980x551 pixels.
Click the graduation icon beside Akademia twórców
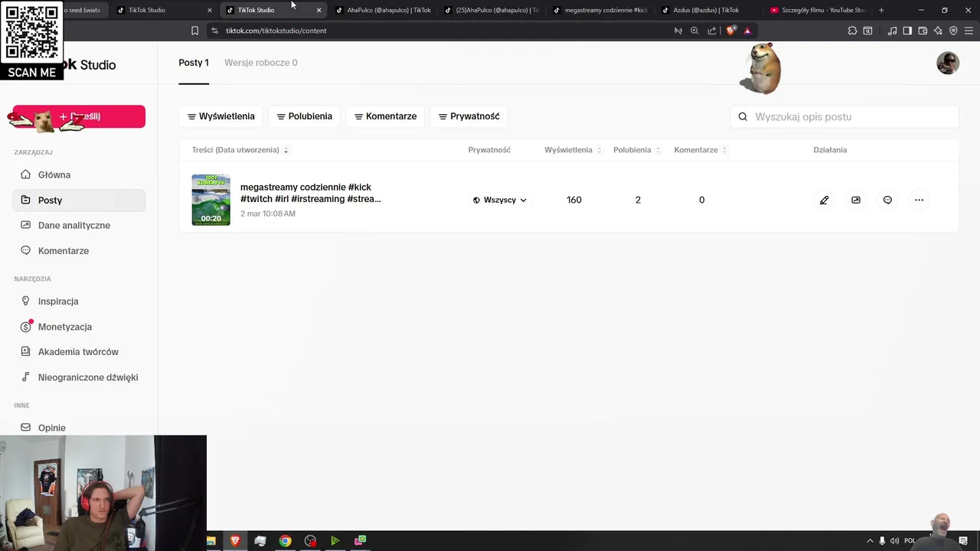(26, 351)
